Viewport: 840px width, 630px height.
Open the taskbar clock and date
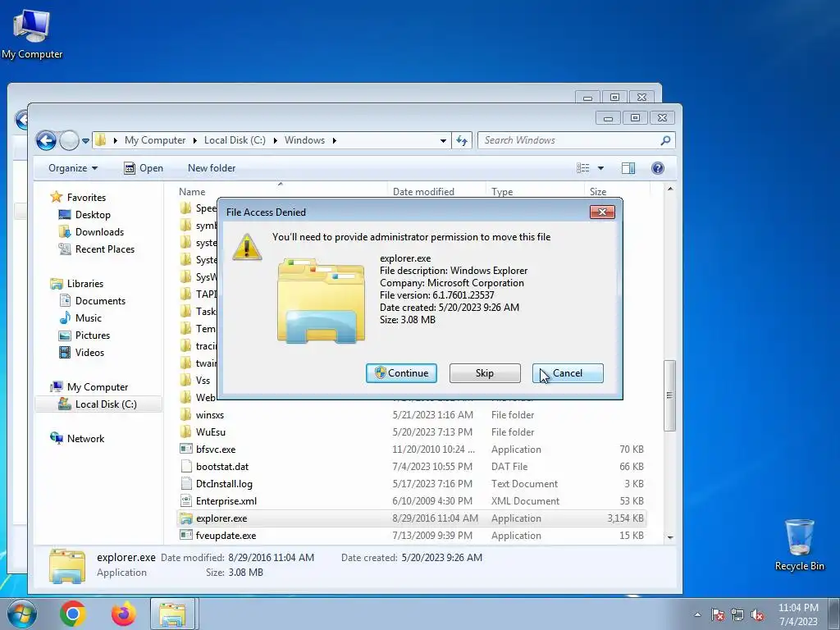tap(798, 614)
